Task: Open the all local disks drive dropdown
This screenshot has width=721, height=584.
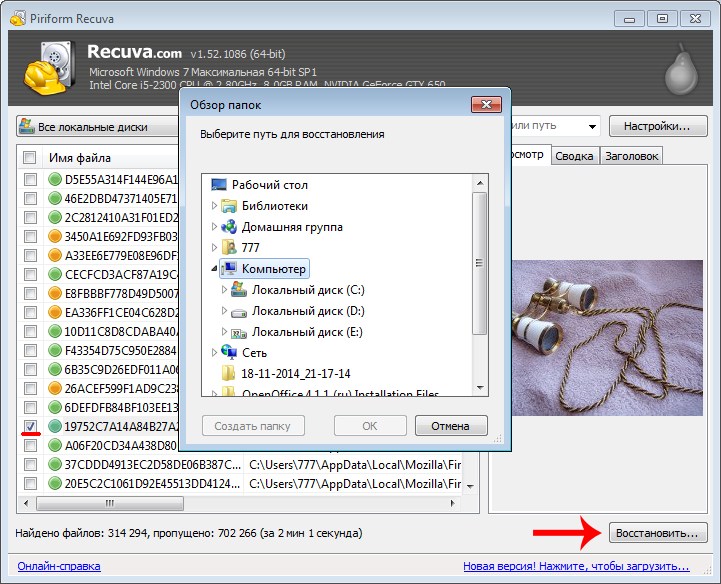Action: click(x=95, y=127)
